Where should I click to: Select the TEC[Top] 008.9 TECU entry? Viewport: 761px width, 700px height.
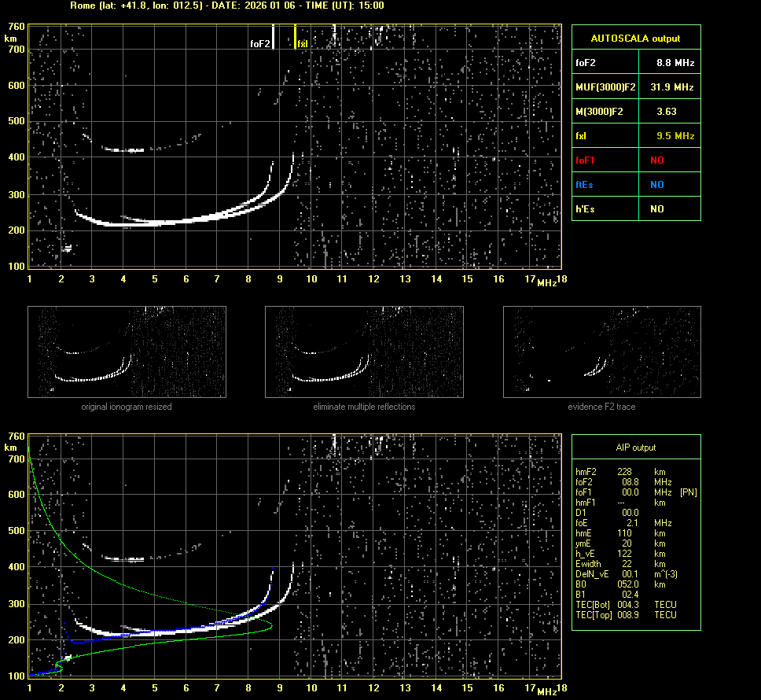coord(627,614)
